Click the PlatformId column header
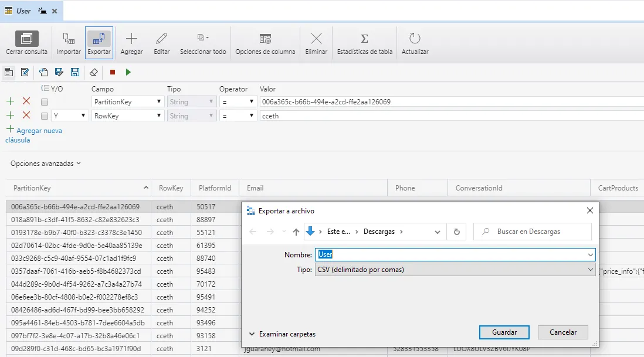This screenshot has width=644, height=357. coord(215,188)
